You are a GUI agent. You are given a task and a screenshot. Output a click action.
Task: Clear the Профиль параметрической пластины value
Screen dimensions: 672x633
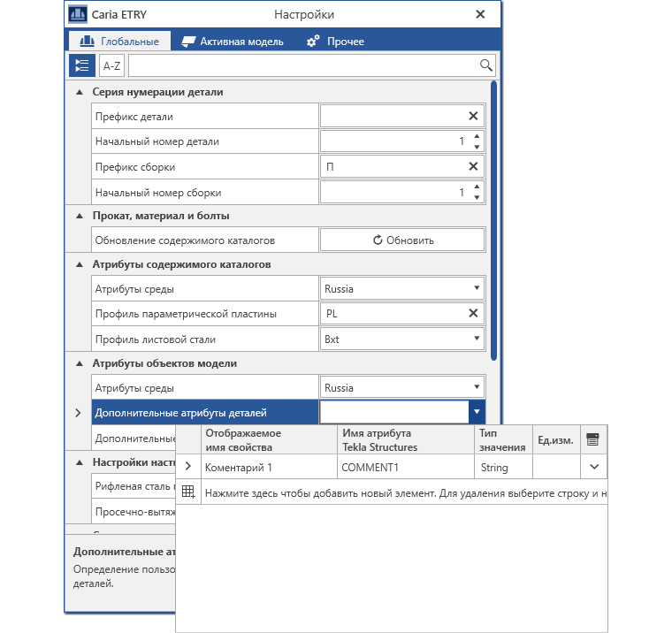(x=473, y=313)
